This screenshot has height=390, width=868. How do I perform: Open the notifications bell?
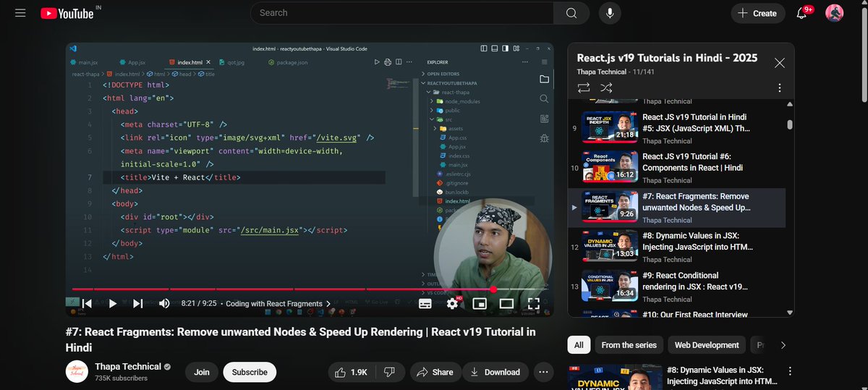801,13
